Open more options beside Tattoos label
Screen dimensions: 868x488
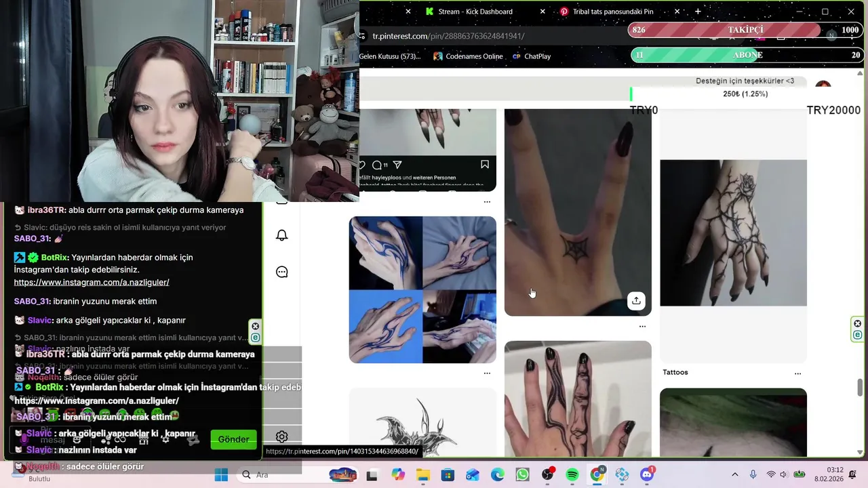(797, 373)
